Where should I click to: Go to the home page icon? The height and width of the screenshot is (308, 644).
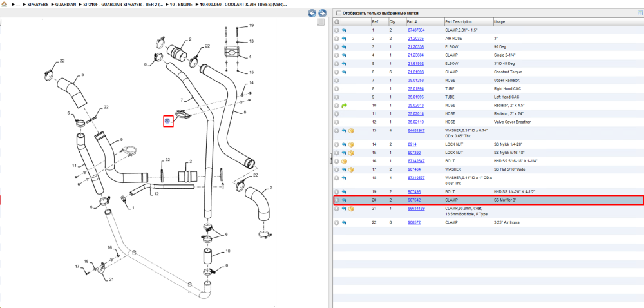pyautogui.click(x=4, y=4)
